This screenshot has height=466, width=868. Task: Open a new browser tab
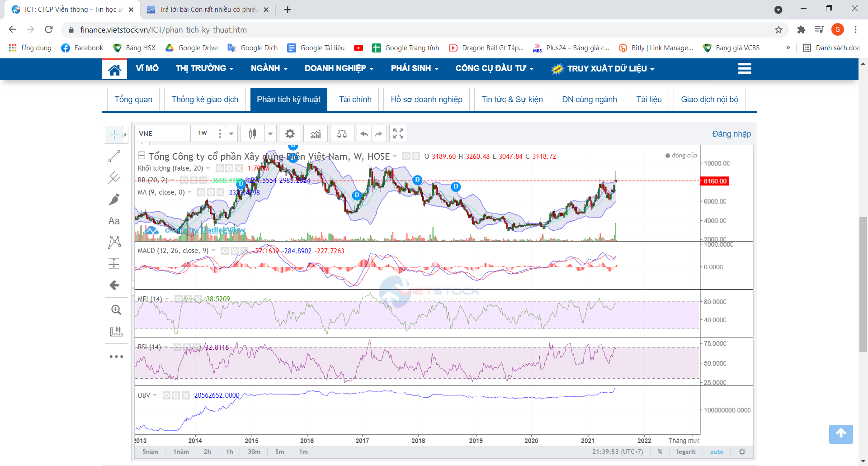(x=288, y=10)
